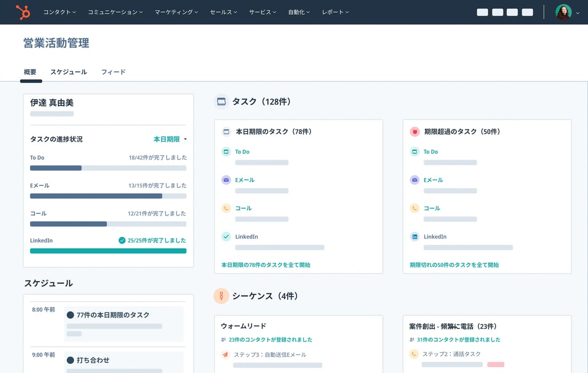Click the Eメール envelope icon in 本日期限のタスク card

226,180
